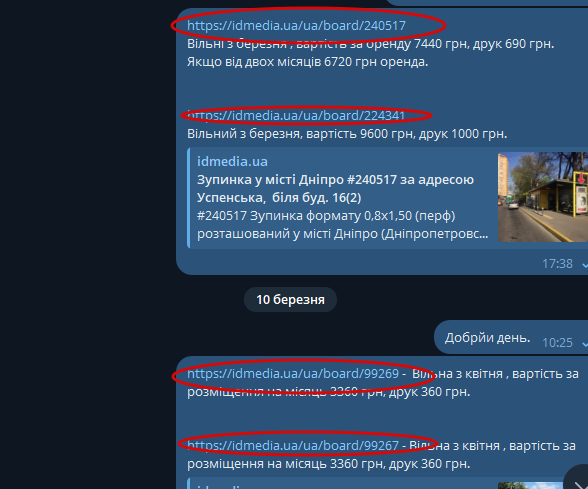Open the bus stop preview thumbnail
This screenshot has width=588, height=489.
543,197
